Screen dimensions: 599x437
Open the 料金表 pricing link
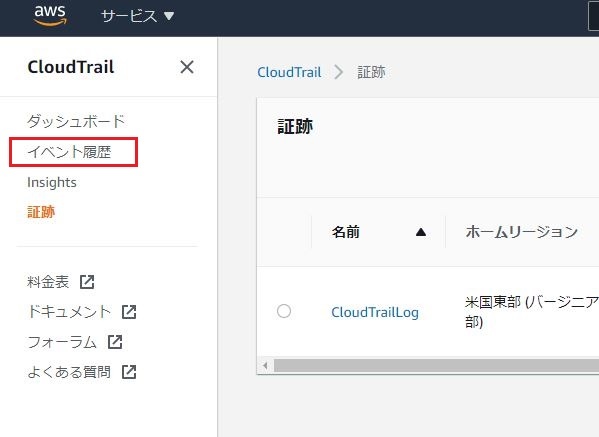[48, 282]
